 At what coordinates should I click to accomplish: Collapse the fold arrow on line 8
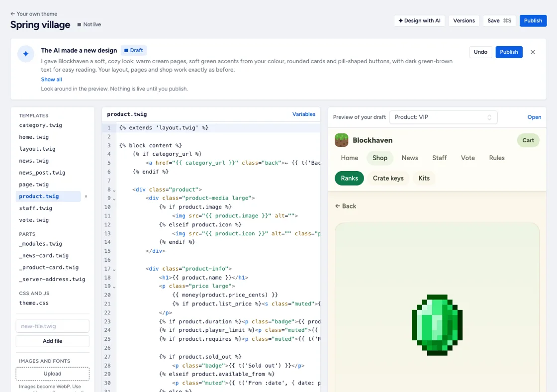click(x=114, y=190)
